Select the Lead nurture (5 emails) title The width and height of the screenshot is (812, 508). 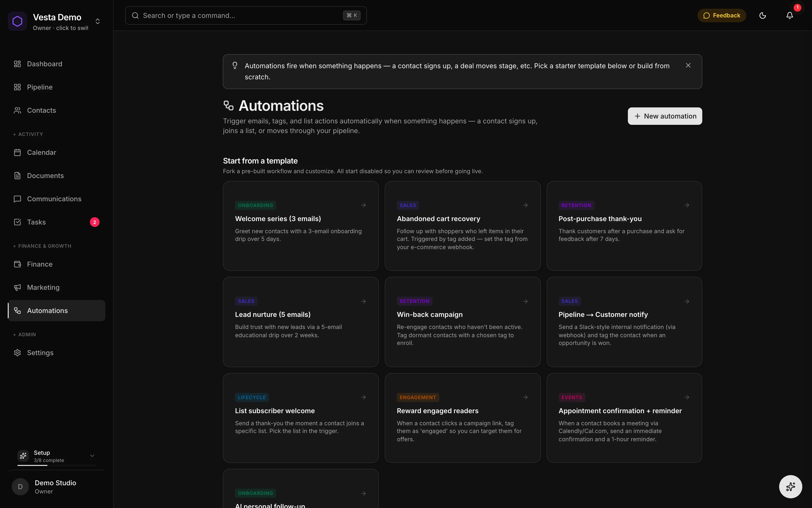pyautogui.click(x=273, y=314)
